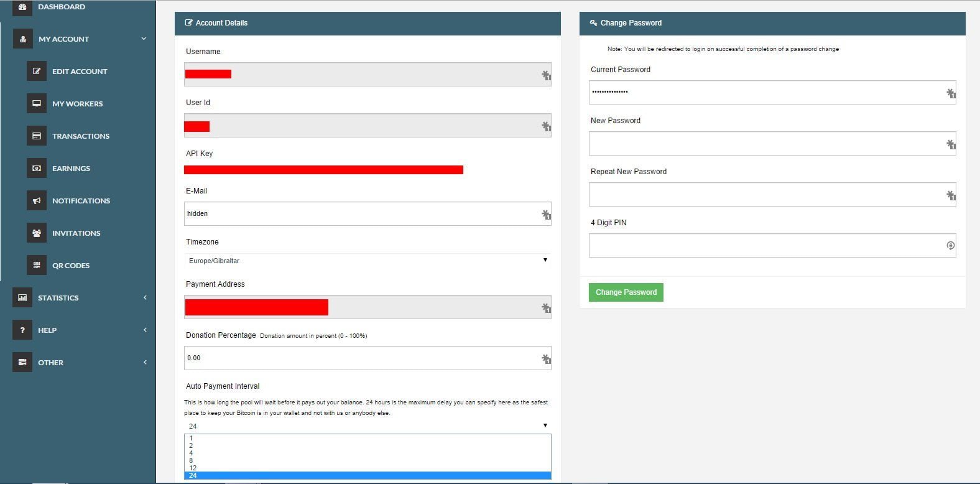Viewport: 980px width, 484px height.
Task: Select highlighted interval option 24
Action: [367, 475]
